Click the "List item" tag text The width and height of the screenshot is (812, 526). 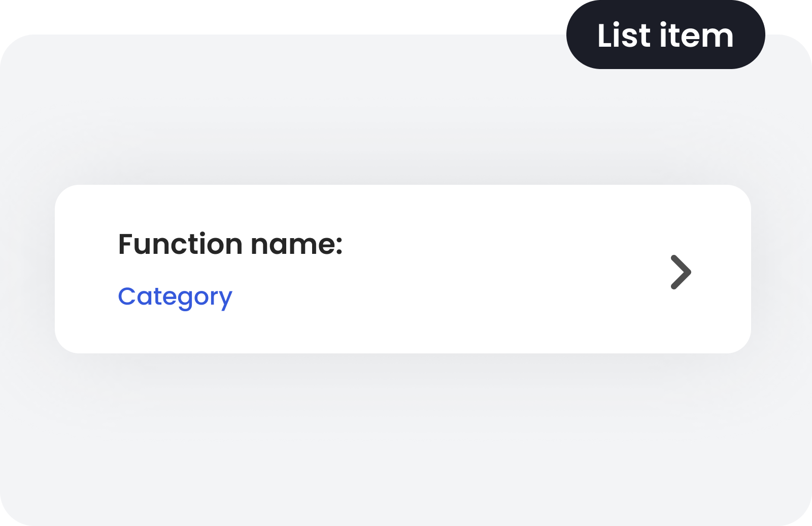(x=665, y=36)
